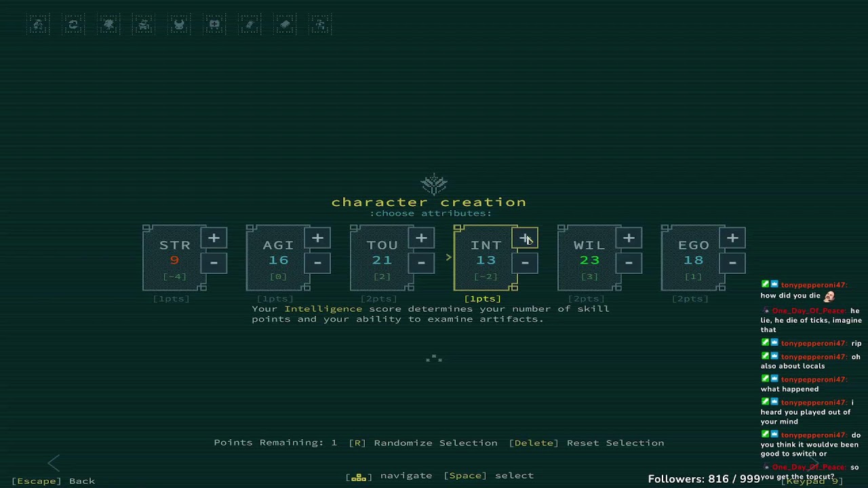The image size is (868, 488).
Task: Click the [1pts] cost under INT
Action: click(483, 298)
